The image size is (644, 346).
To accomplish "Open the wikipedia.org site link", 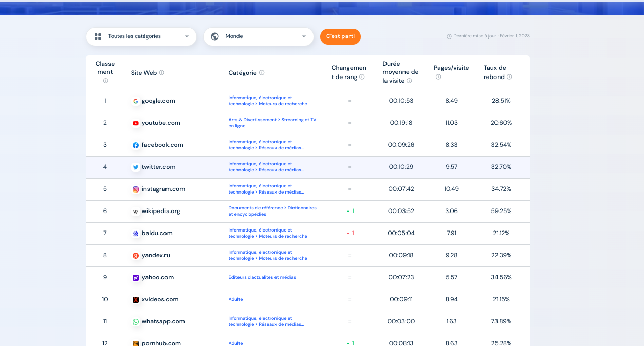I will point(161,212).
